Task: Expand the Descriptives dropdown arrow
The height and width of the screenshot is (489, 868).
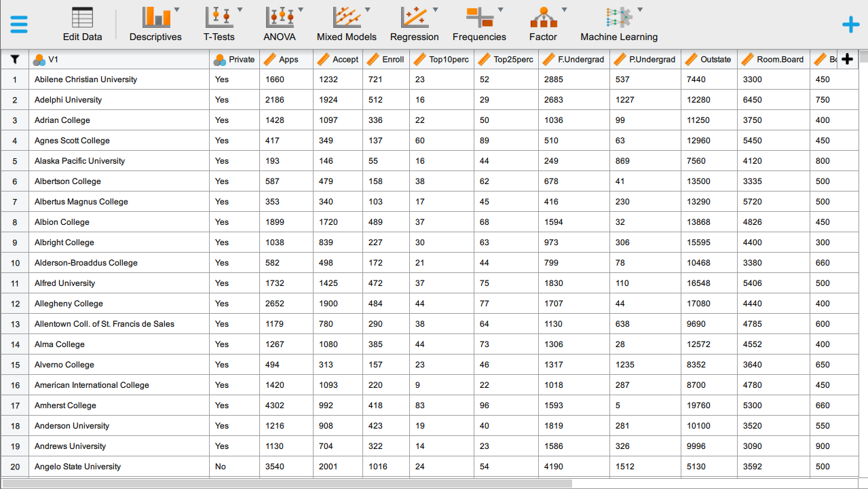Action: [176, 10]
